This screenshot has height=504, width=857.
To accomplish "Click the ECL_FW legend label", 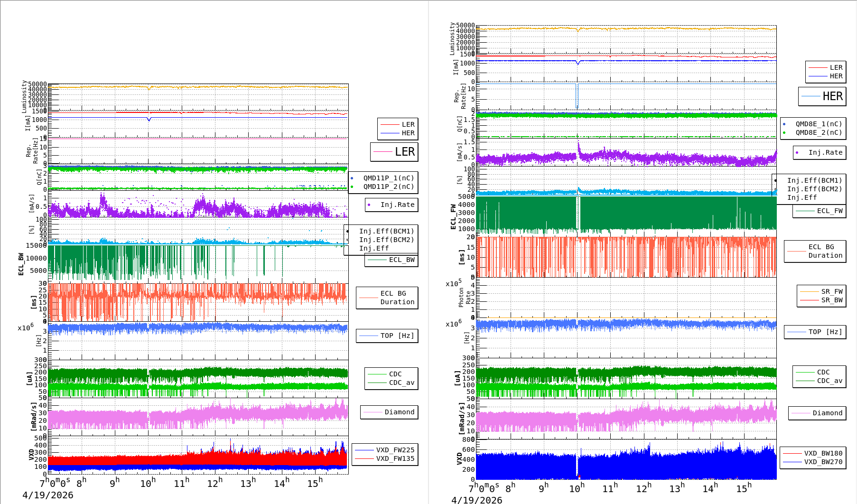I will point(829,211).
